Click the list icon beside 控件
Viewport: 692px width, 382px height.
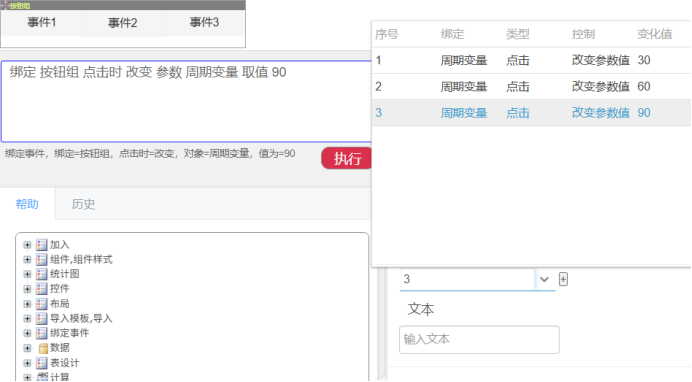(41, 289)
